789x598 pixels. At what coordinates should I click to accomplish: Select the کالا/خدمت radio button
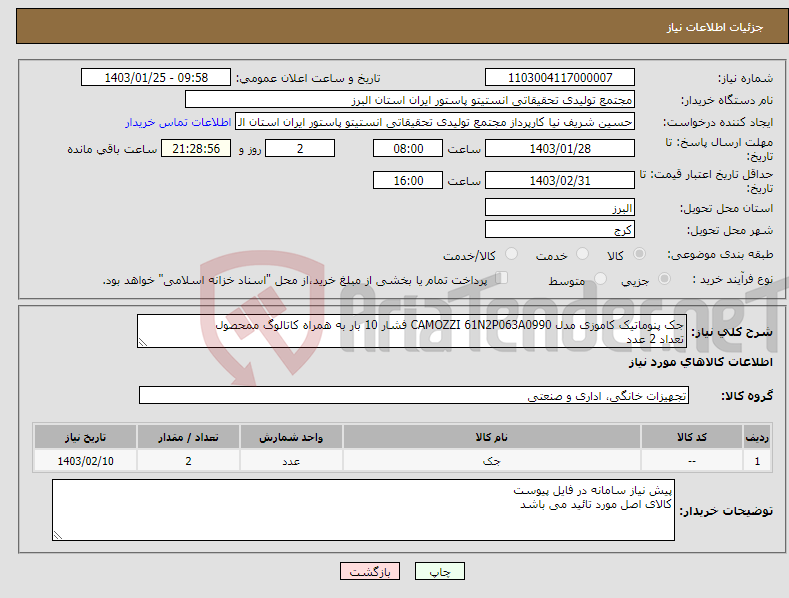511,254
